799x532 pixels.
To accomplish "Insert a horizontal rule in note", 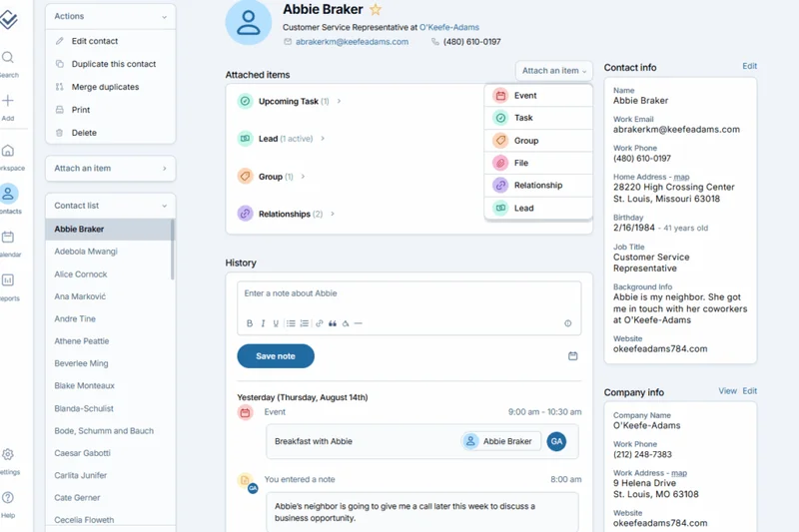I will pos(359,323).
